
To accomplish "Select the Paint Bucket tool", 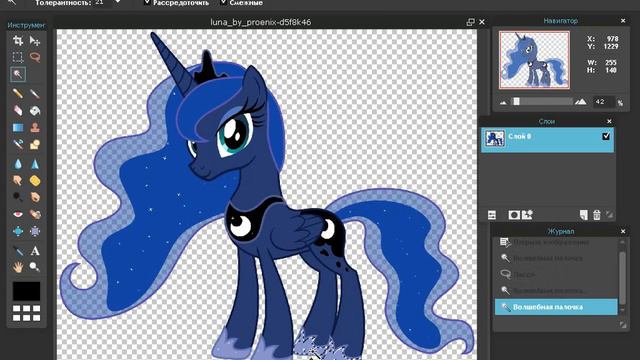I will [x=35, y=110].
